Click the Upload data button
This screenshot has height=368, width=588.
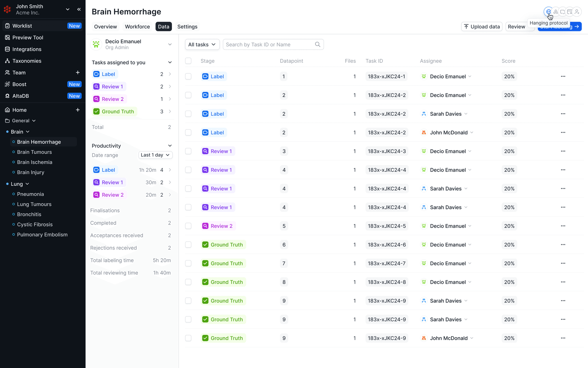click(482, 26)
